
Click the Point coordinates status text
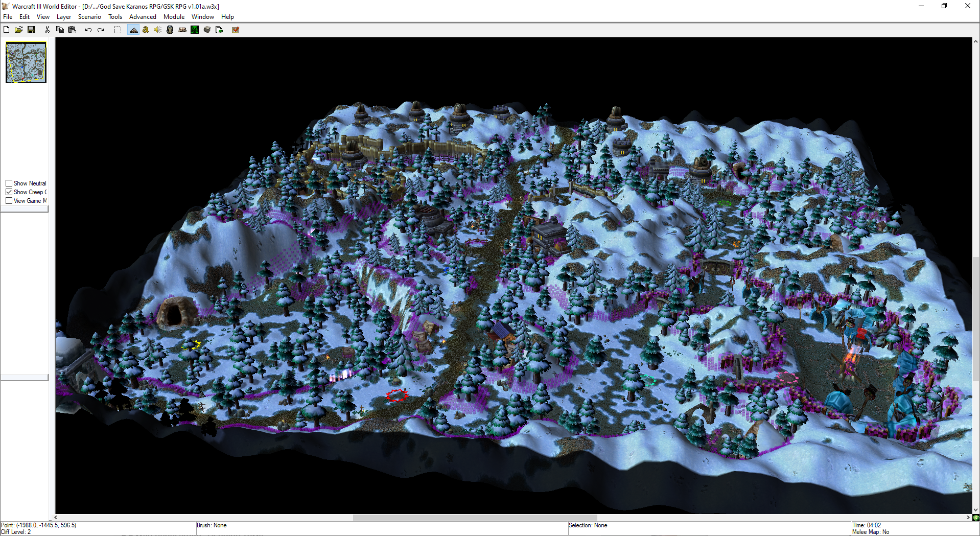coord(39,525)
